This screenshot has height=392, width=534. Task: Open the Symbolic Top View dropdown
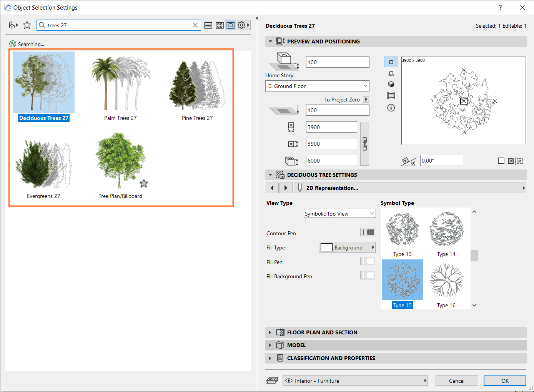tap(339, 214)
